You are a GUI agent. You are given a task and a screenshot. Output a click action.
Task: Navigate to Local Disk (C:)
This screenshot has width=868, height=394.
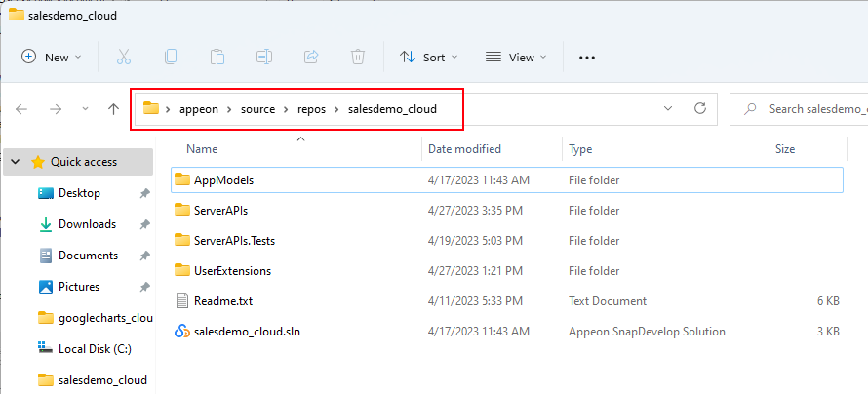pyautogui.click(x=95, y=348)
